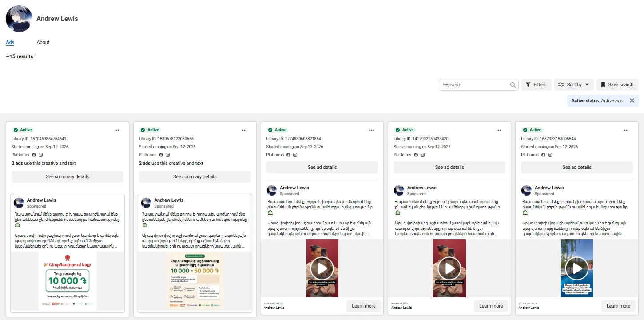Open the Filters panel

pyautogui.click(x=537, y=84)
